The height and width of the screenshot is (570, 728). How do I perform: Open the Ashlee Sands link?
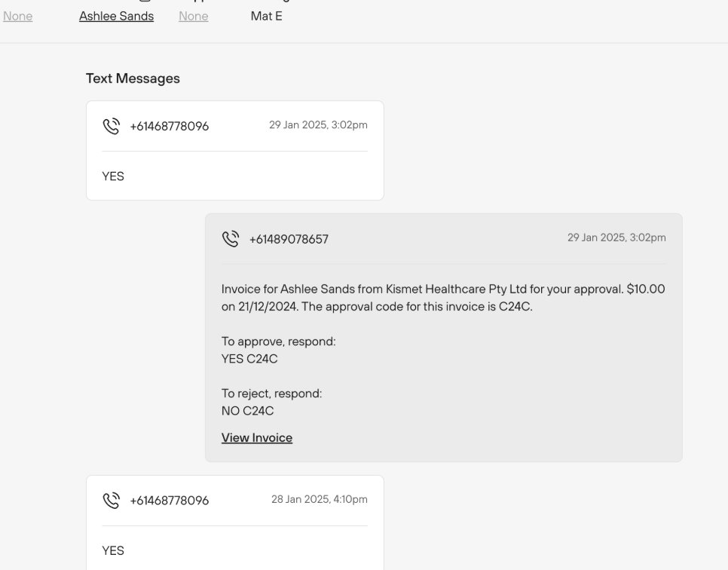point(117,17)
